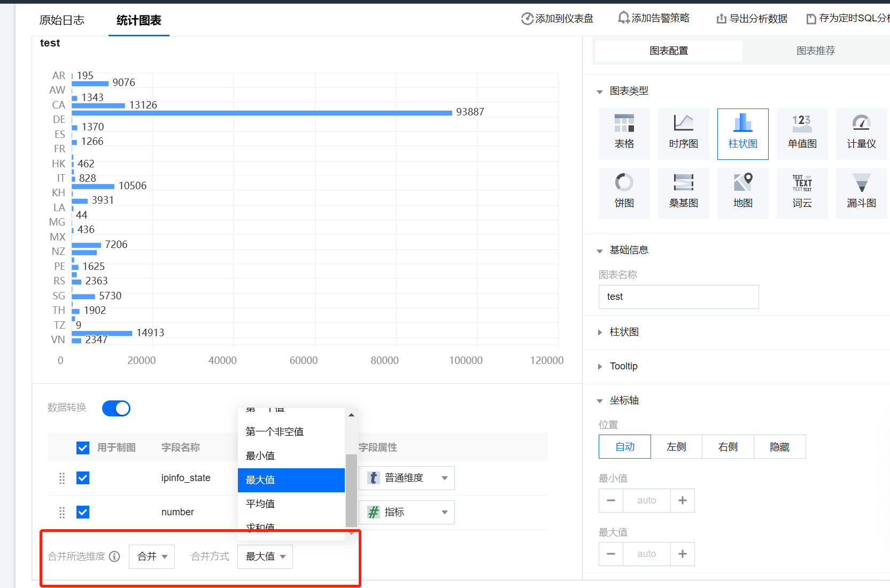
Task: Increase axis 最小值 with plus button
Action: (x=683, y=500)
